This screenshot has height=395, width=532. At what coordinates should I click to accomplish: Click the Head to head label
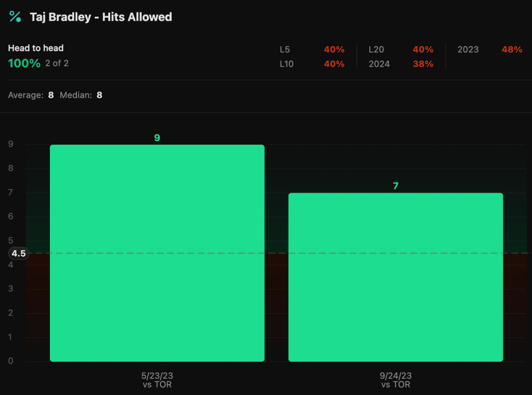coord(36,48)
